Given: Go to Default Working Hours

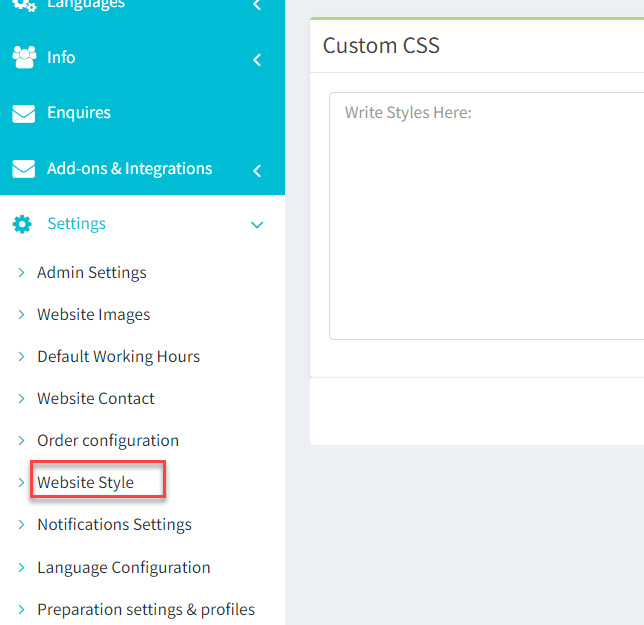Looking at the screenshot, I should 119,356.
